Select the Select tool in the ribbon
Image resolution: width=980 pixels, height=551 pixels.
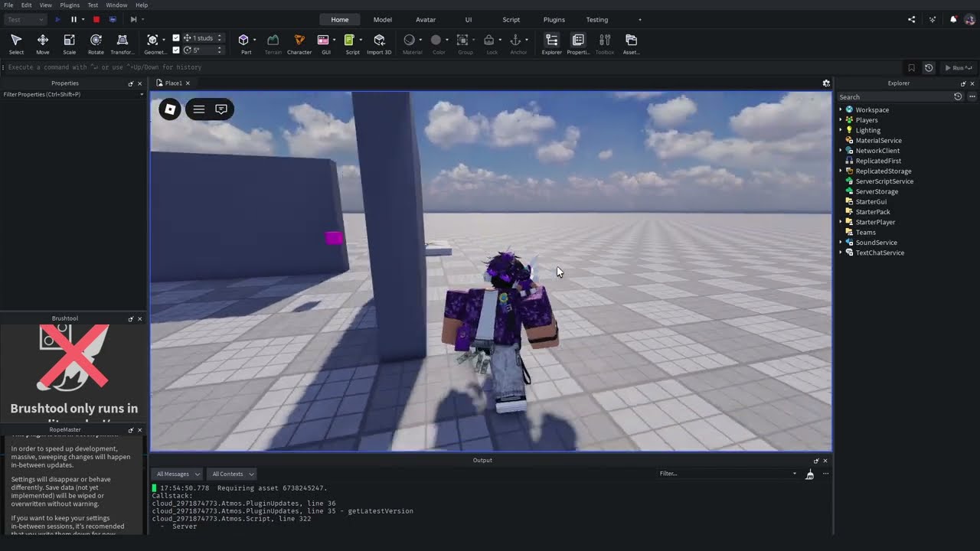pos(16,44)
